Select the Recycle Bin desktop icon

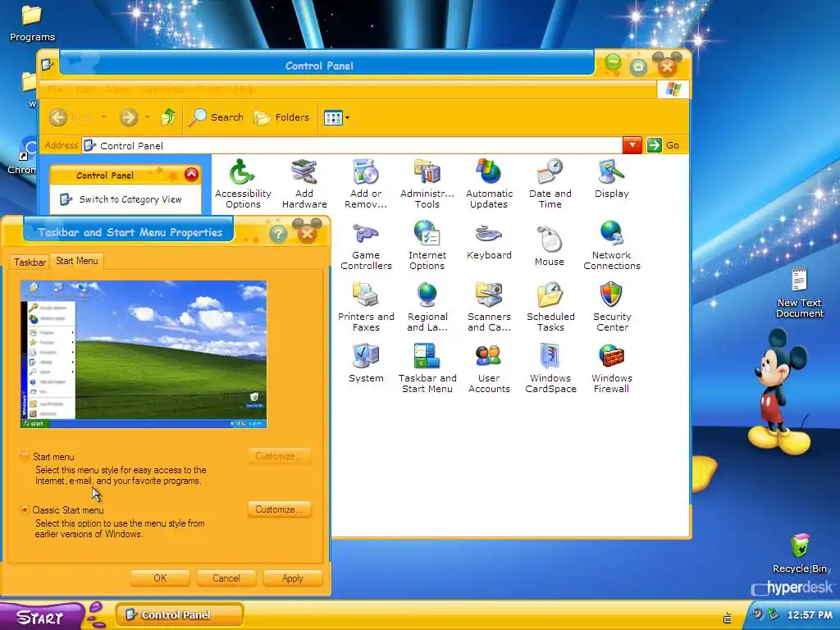click(801, 554)
